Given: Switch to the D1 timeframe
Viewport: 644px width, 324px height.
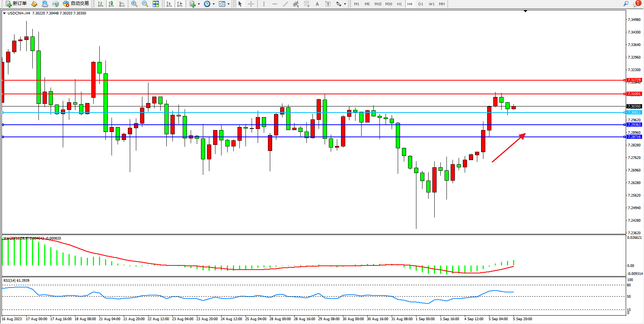Looking at the screenshot, I should (421, 4).
